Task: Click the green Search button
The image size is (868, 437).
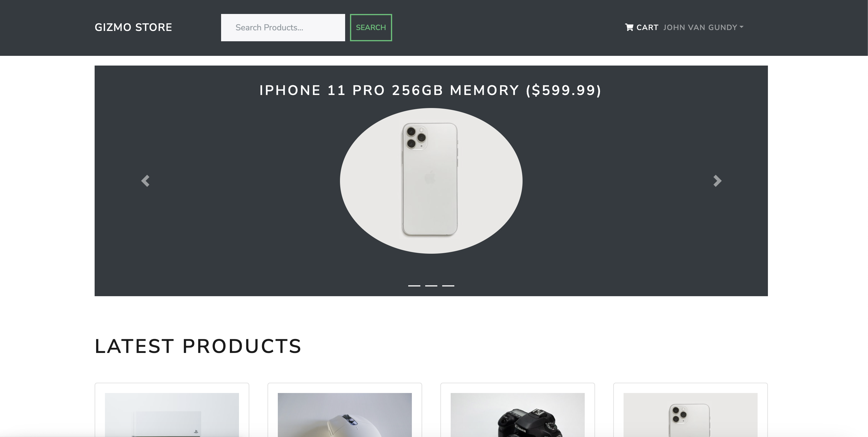Action: click(371, 28)
